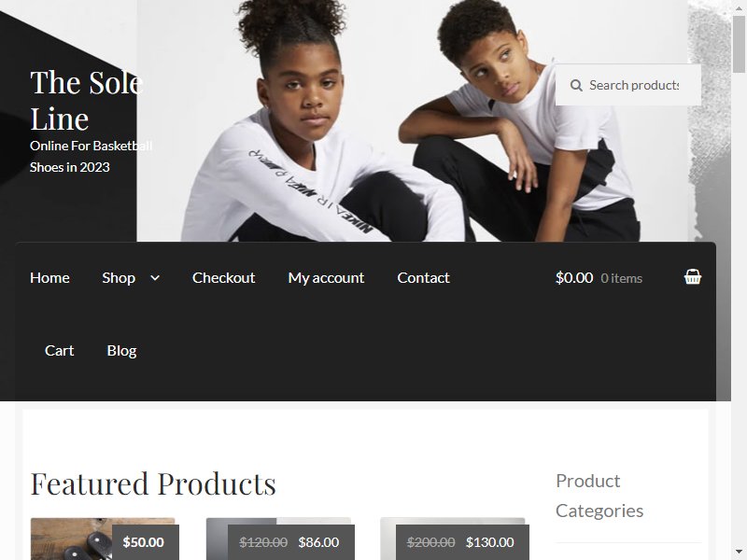Viewport: 747px width, 560px height.
Task: Click the search magnifier icon
Action: [x=576, y=85]
